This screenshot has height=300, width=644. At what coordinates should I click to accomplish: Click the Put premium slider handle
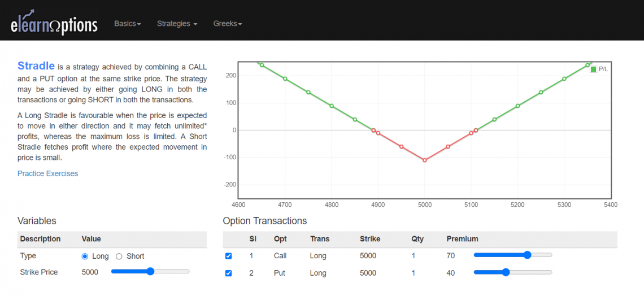[506, 272]
